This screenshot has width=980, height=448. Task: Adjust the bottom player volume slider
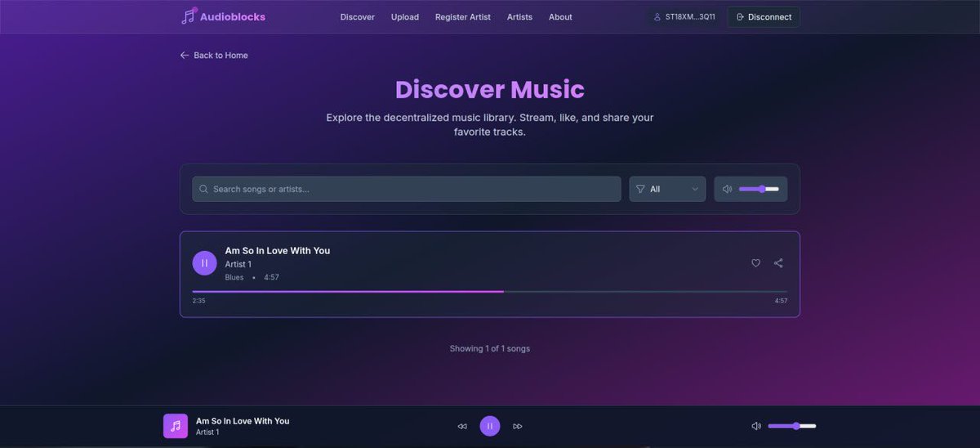tap(792, 426)
